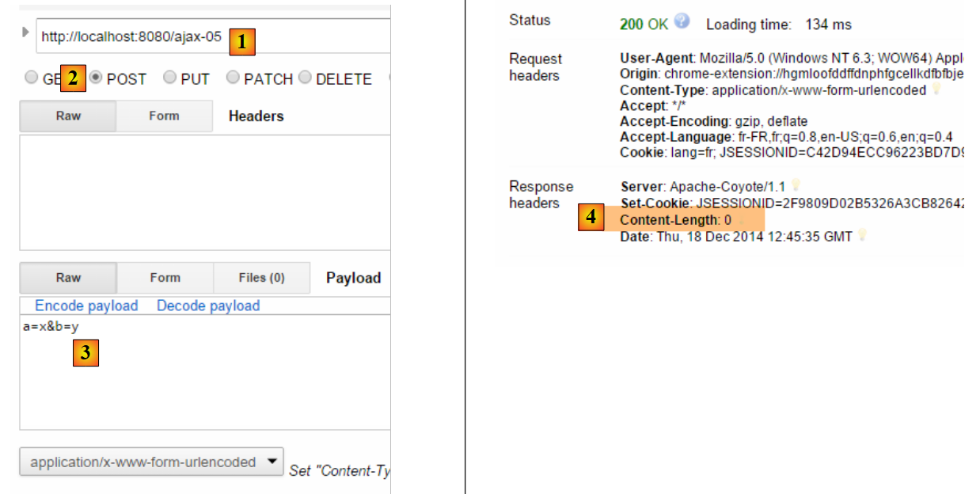Click the lightbulb hint beside request Content-Type header
This screenshot has height=494, width=980.
(x=936, y=90)
